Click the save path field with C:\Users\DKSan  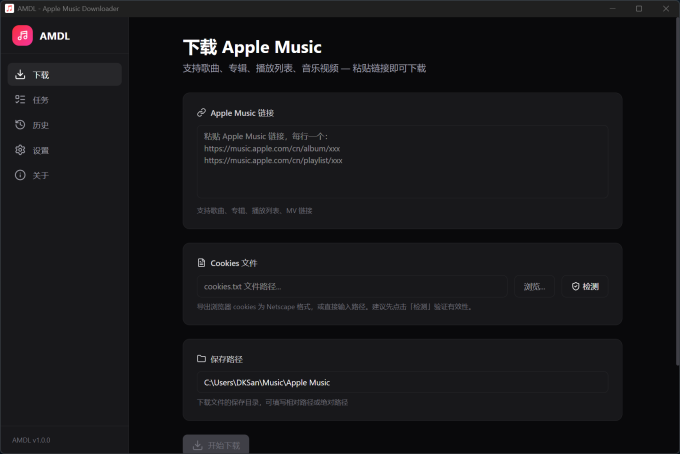pyautogui.click(x=402, y=382)
